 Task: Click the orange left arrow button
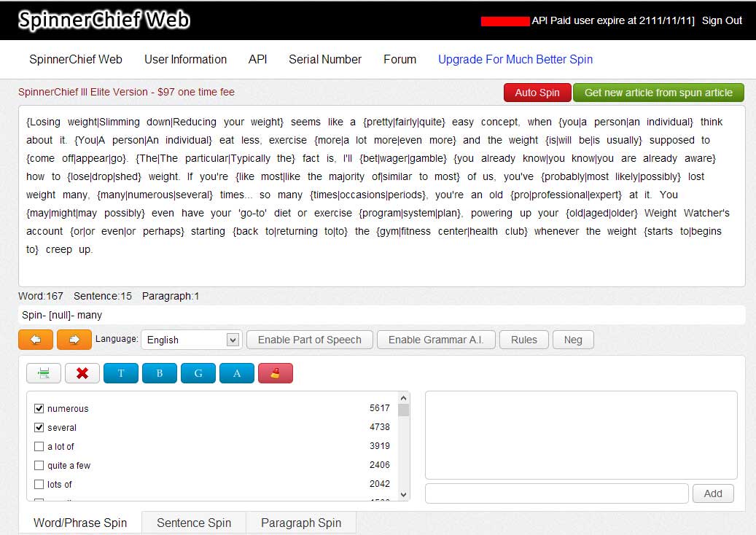pyautogui.click(x=35, y=340)
